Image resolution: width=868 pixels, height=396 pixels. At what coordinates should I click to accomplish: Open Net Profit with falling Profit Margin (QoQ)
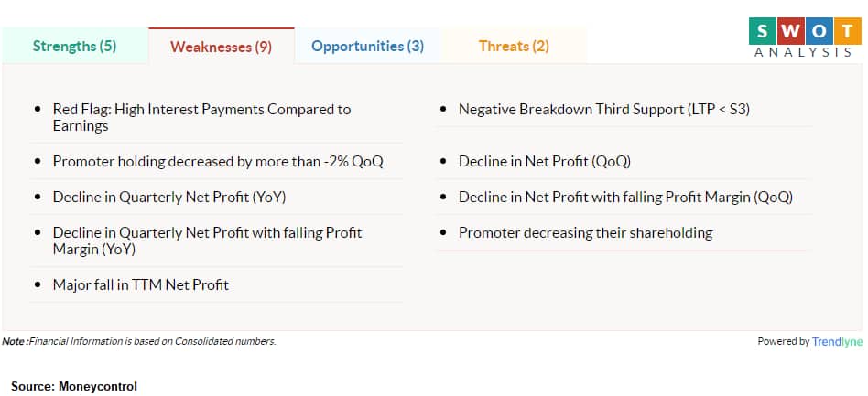click(625, 197)
